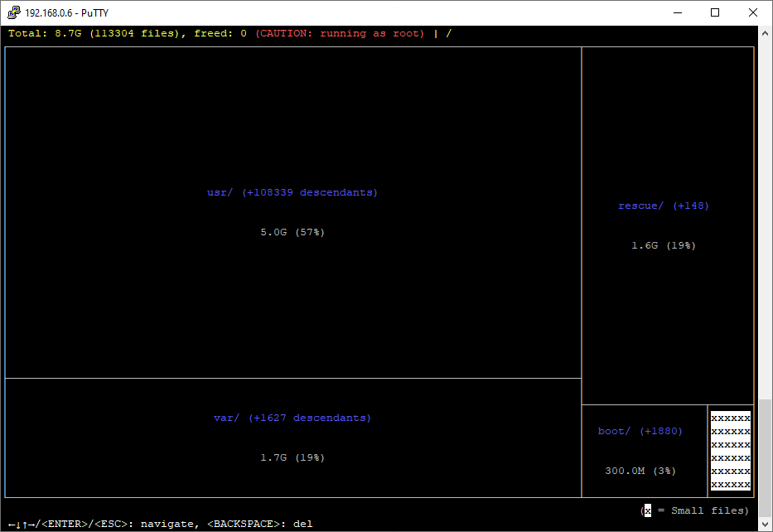Click the BACKSPACE del hint text
This screenshot has height=532, width=773.
259,524
